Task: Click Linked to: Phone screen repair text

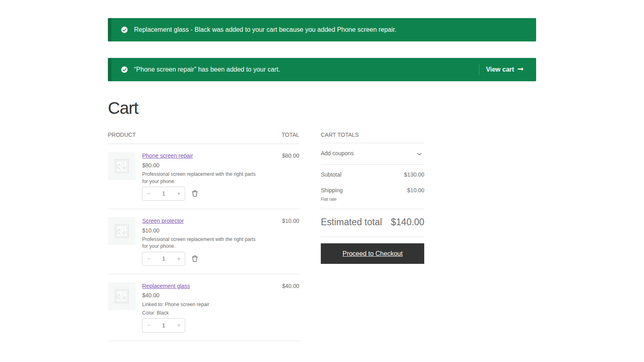Action: (175, 304)
